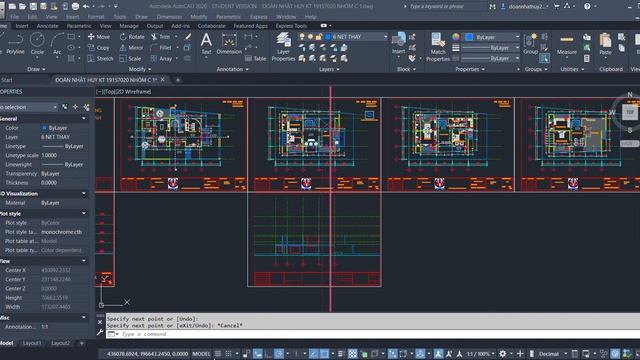
Task: Click the Measure utility
Action: click(x=567, y=45)
